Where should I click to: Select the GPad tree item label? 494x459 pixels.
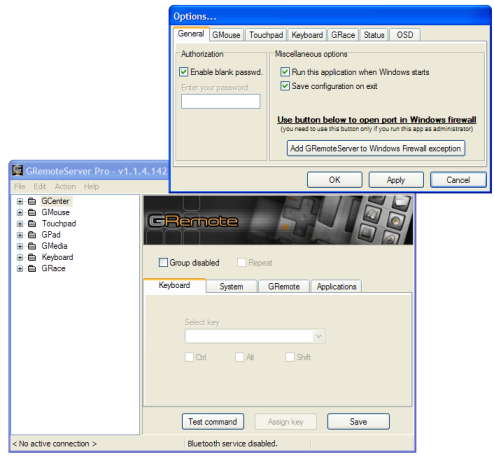[51, 235]
